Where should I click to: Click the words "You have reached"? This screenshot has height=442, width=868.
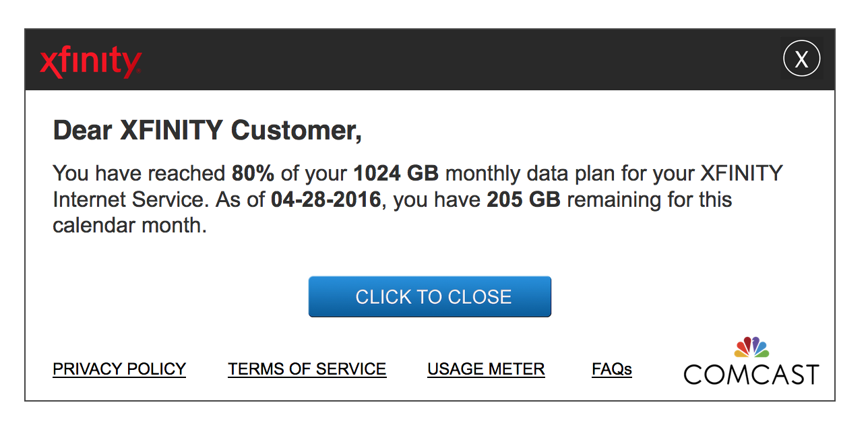point(139,174)
